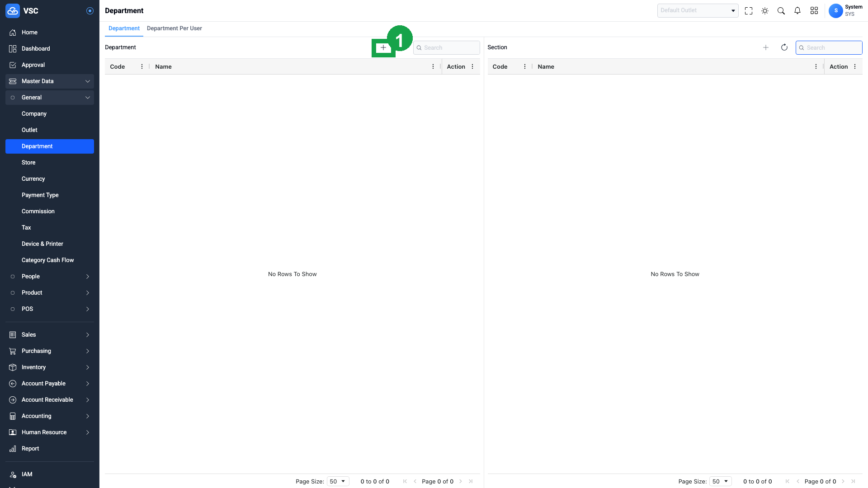The height and width of the screenshot is (488, 868).
Task: Open the Section Action column menu
Action: [x=855, y=67]
